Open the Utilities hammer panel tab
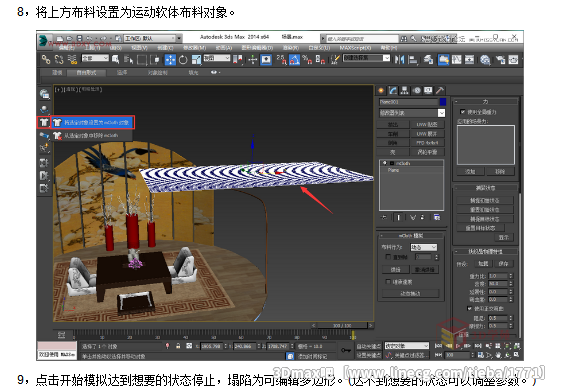 tap(439, 90)
